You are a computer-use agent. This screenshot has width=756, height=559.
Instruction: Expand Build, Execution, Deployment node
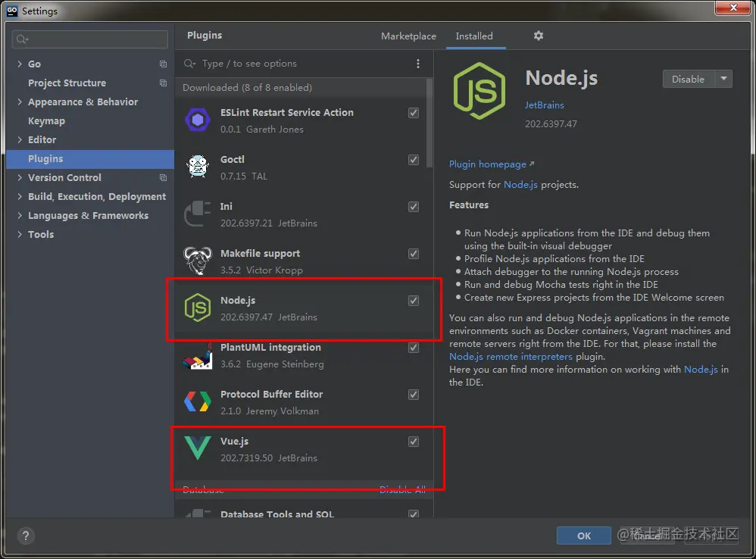pos(20,197)
